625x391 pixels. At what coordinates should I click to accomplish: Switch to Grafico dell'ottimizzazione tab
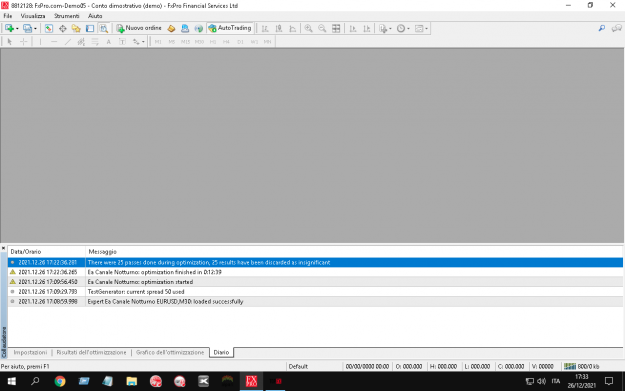(x=170, y=352)
